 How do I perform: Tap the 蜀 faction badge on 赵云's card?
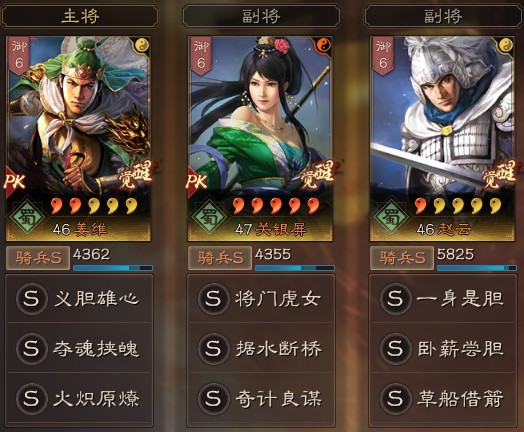(391, 217)
